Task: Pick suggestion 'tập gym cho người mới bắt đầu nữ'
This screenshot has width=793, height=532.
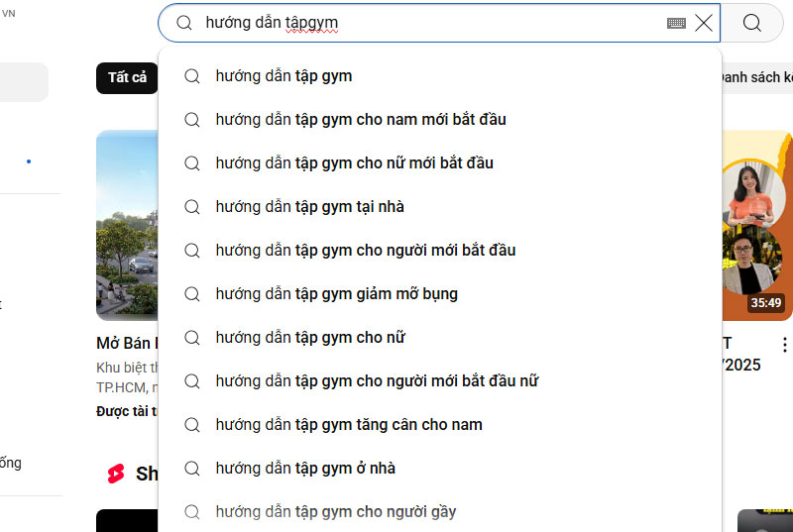Action: (377, 381)
